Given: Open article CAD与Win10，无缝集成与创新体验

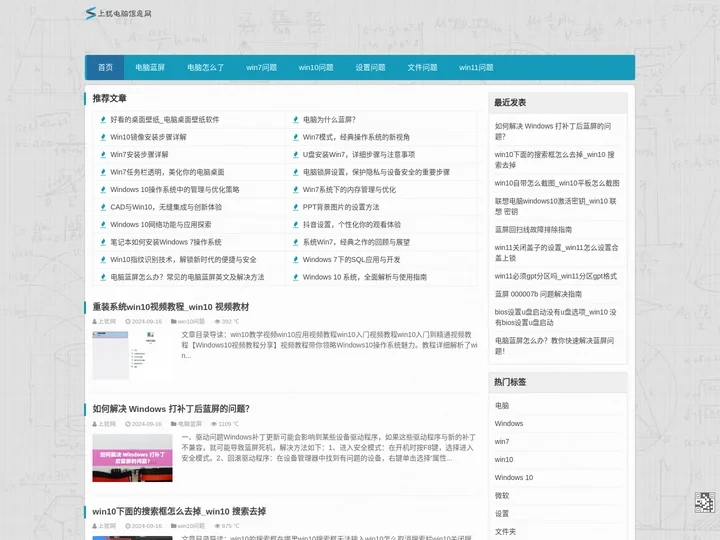Looking at the screenshot, I should point(166,207).
